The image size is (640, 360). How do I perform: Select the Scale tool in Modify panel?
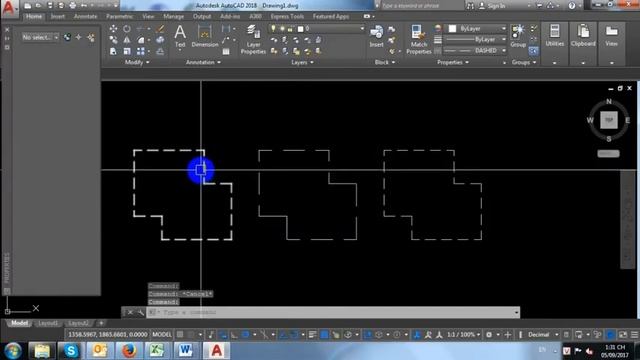[127, 51]
